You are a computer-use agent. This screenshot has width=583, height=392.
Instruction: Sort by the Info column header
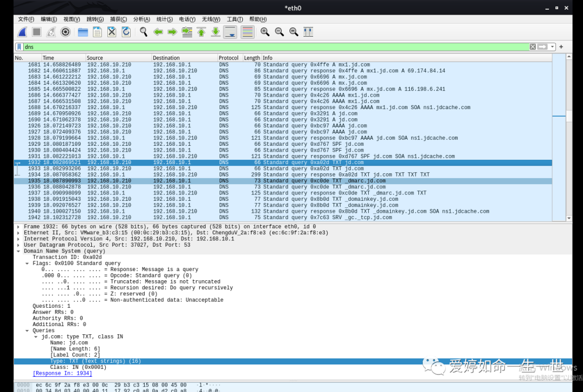[407, 58]
